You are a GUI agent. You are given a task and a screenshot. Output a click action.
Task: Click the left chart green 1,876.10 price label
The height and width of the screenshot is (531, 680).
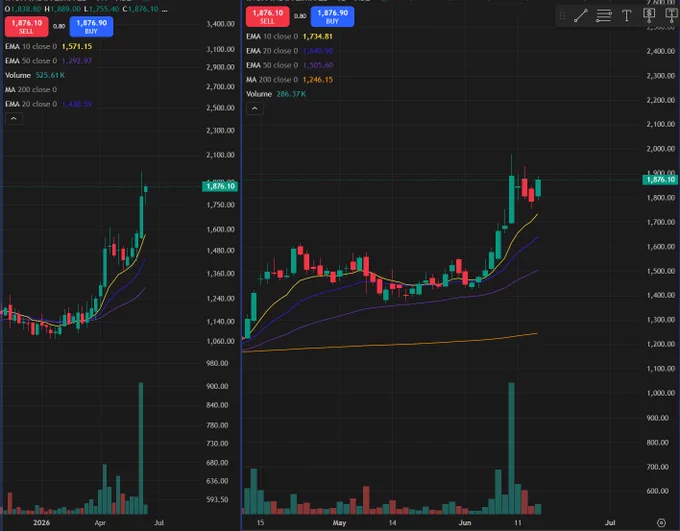[220, 187]
